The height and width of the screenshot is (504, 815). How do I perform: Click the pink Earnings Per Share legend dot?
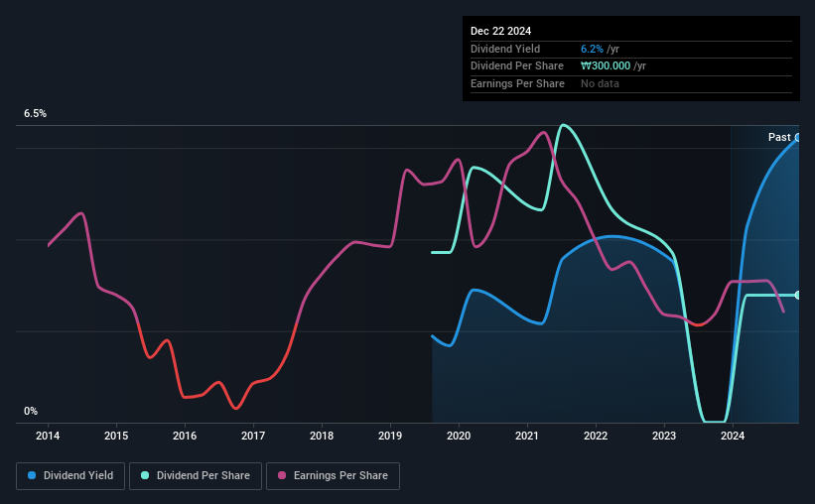pyautogui.click(x=282, y=475)
